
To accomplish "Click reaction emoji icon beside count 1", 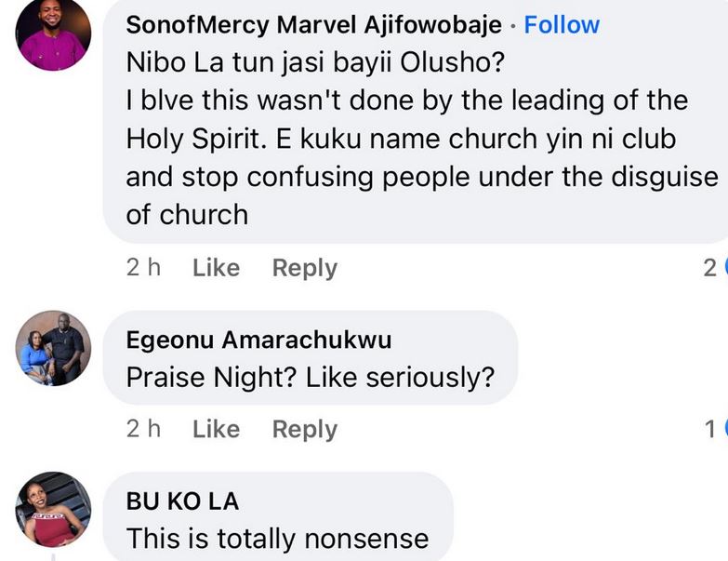I will [x=724, y=429].
